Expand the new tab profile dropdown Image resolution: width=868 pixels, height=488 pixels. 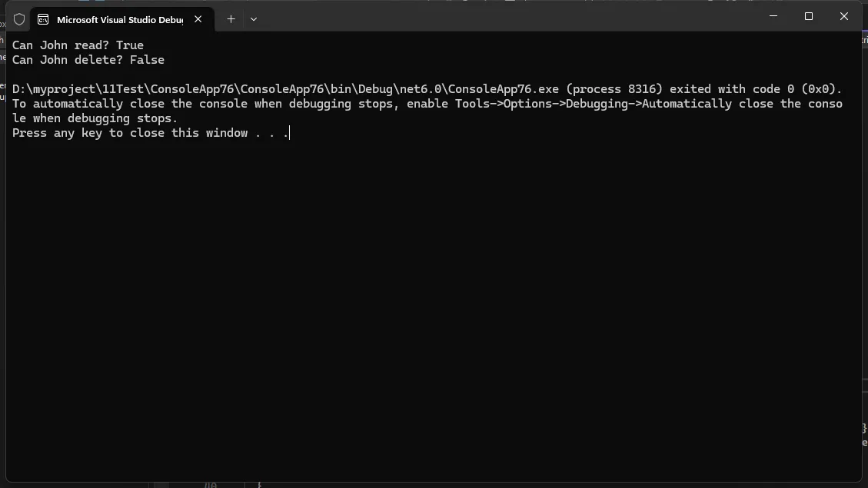coord(254,19)
